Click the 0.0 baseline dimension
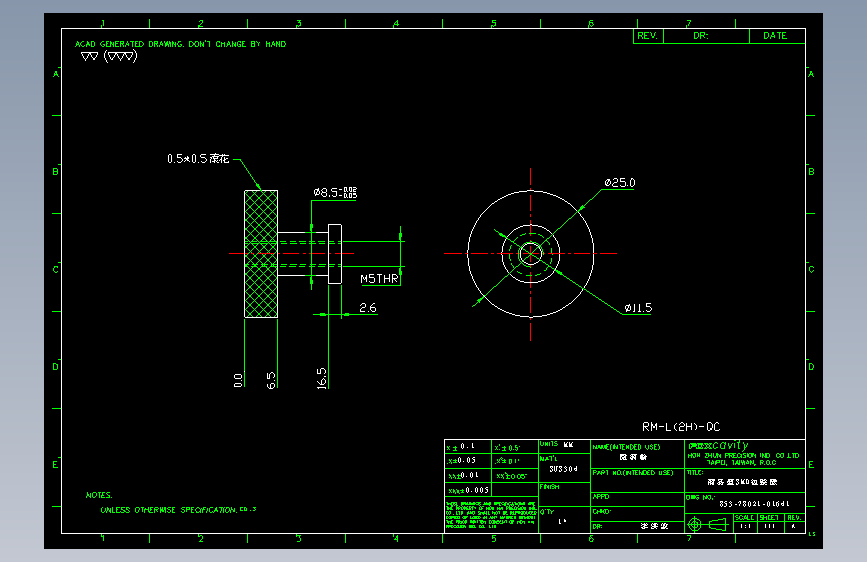The height and width of the screenshot is (562, 867). tap(238, 380)
